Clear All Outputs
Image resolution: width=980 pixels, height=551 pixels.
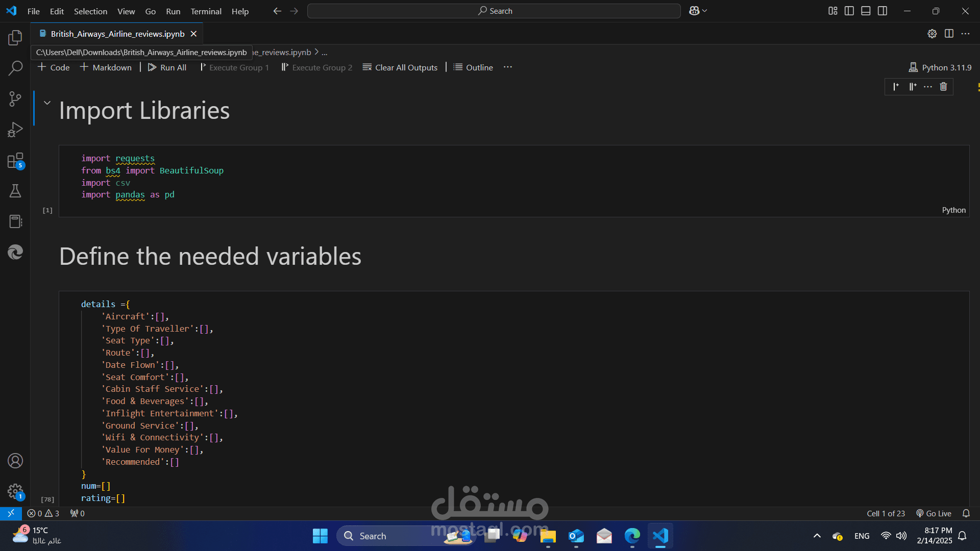pyautogui.click(x=400, y=67)
